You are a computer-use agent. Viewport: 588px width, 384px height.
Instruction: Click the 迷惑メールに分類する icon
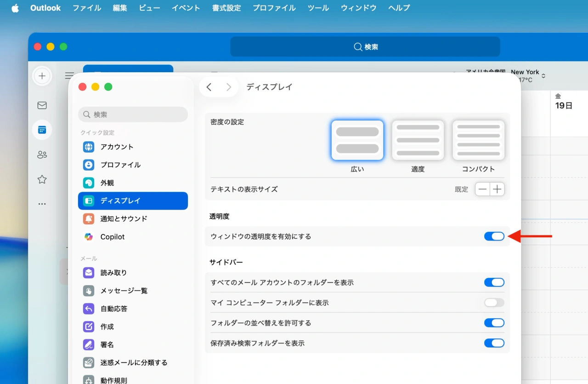pos(89,362)
